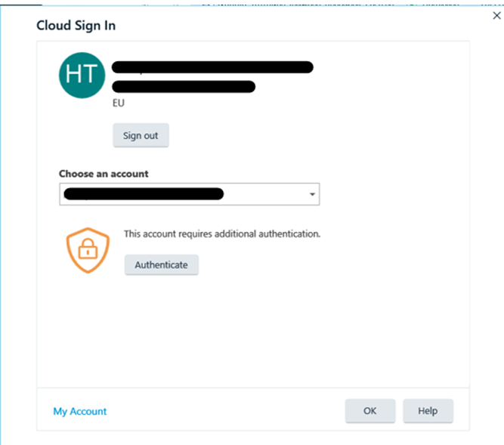Confirm the dialog with OK

click(369, 411)
